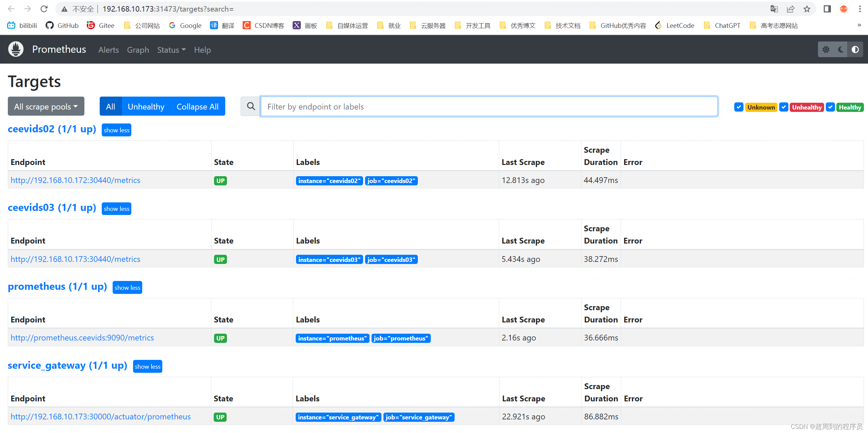Viewport: 868px width, 433px height.
Task: Click the red Unhealthy badge
Action: (x=807, y=107)
